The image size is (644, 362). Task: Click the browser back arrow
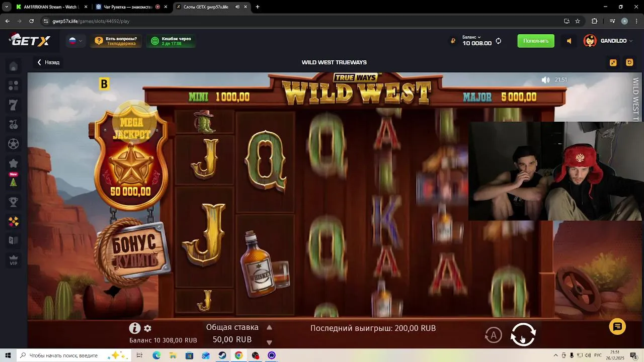coord(7,21)
